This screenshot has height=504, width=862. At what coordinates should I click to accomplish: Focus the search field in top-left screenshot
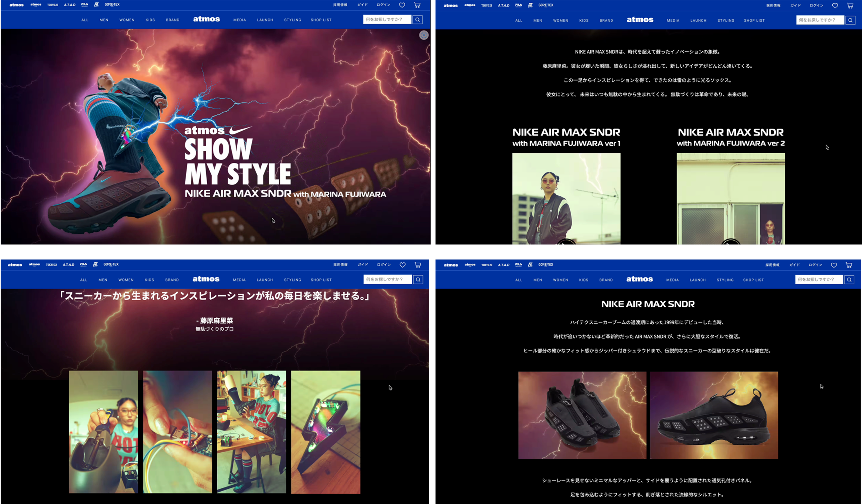coord(387,20)
